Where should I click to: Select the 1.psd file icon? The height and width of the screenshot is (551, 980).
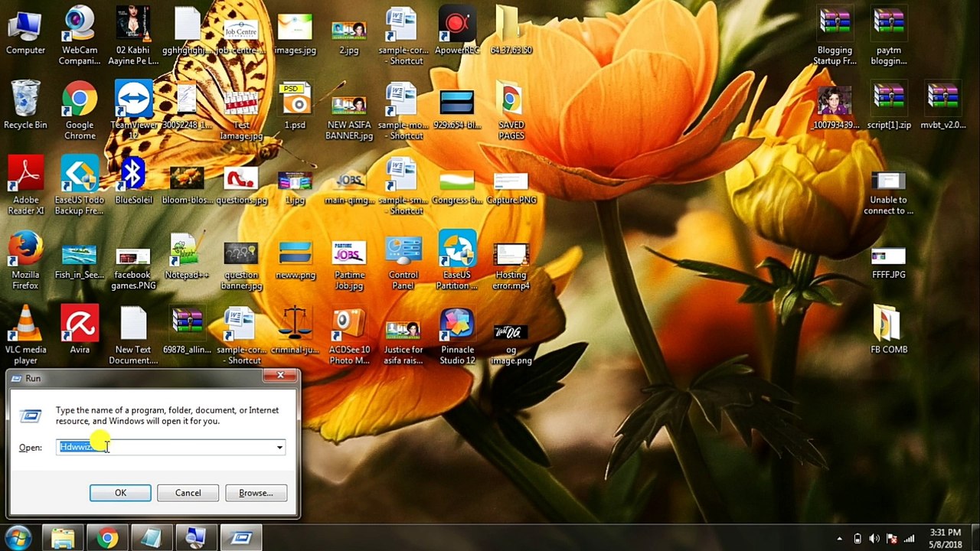coord(295,105)
